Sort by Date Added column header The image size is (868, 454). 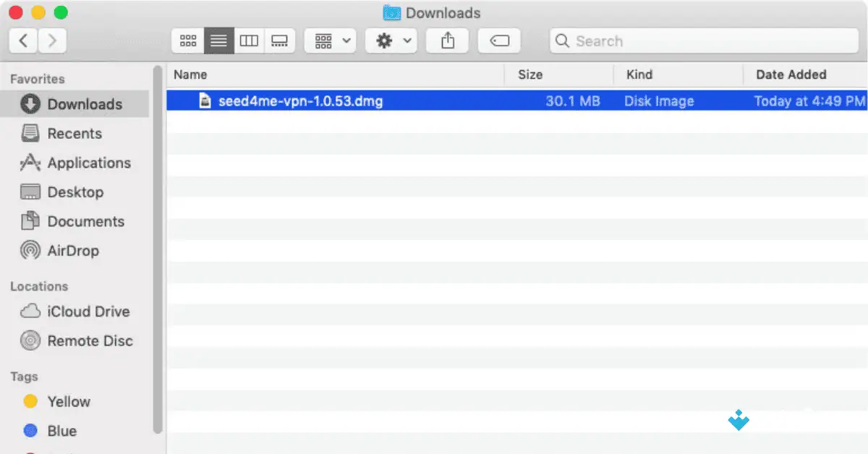coord(791,74)
